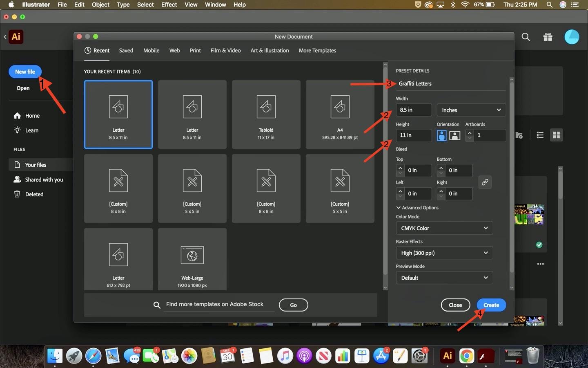Image resolution: width=588 pixels, height=368 pixels.
Task: Open the Preview Mode Default dropdown
Action: tap(444, 278)
